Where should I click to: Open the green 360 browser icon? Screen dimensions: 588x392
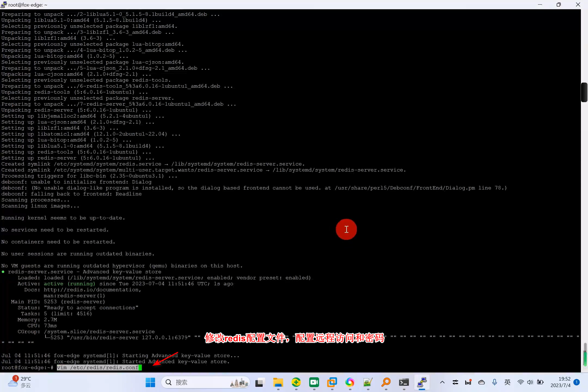(296, 382)
